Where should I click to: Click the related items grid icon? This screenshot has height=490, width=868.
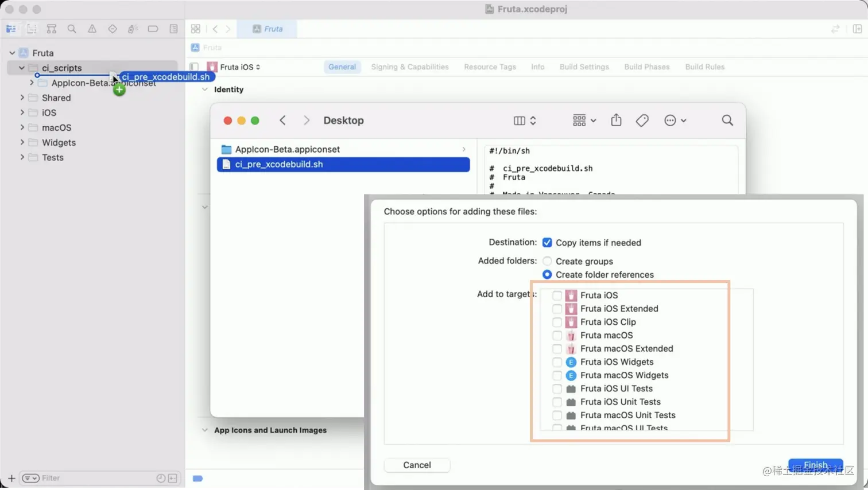pos(196,29)
